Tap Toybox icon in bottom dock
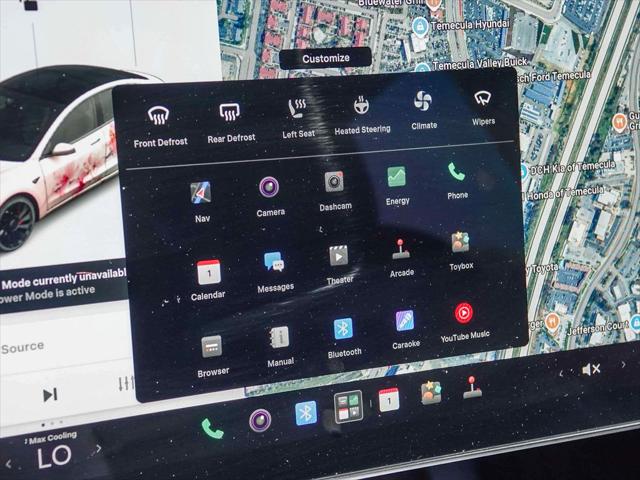This screenshot has width=640, height=480. [x=431, y=393]
